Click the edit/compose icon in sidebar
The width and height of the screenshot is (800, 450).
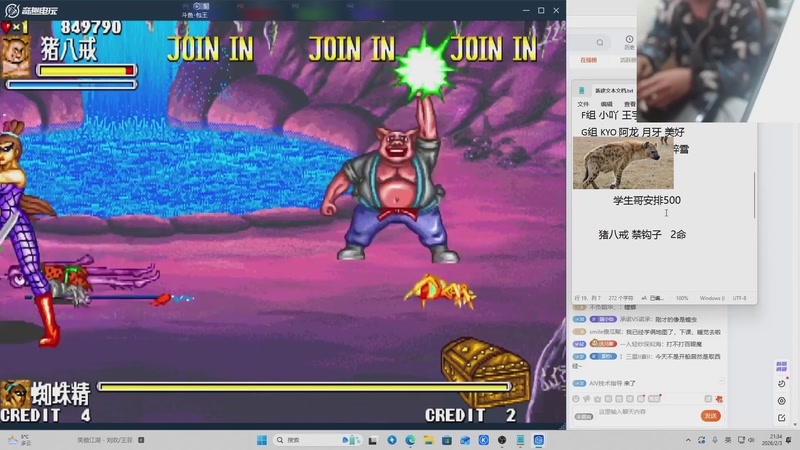coord(782,418)
